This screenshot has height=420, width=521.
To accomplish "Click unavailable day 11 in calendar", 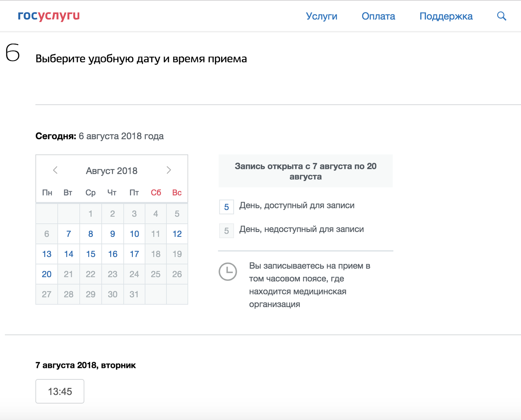I will pyautogui.click(x=156, y=234).
